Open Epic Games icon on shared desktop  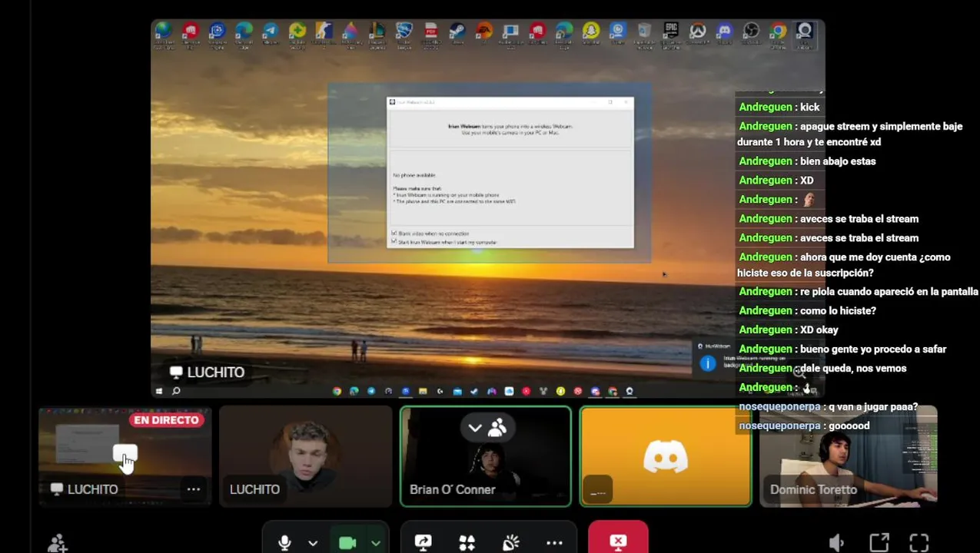click(x=671, y=31)
